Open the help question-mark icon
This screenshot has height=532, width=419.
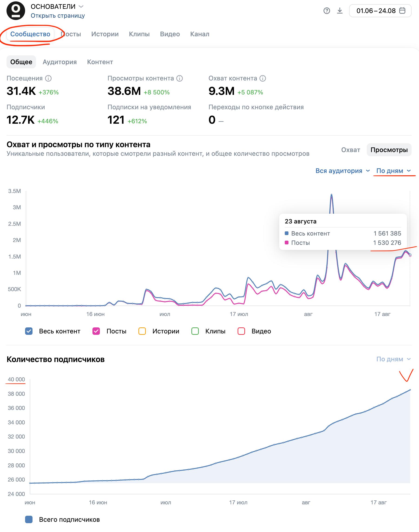(327, 11)
